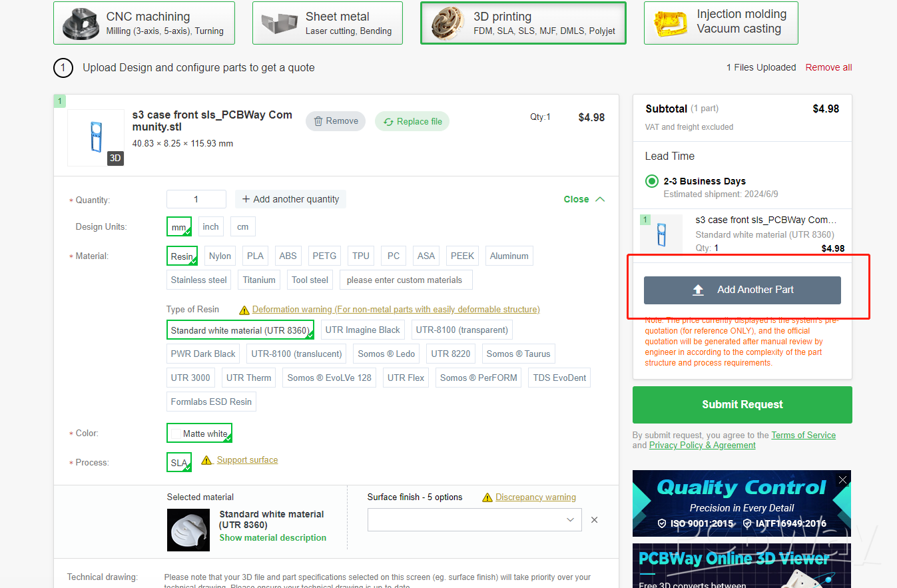Select the SLA process

179,463
